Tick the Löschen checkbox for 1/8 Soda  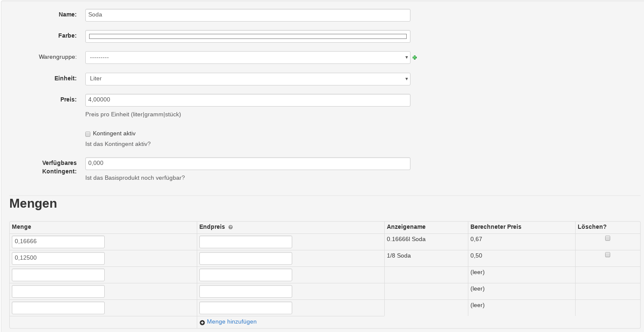pos(608,255)
